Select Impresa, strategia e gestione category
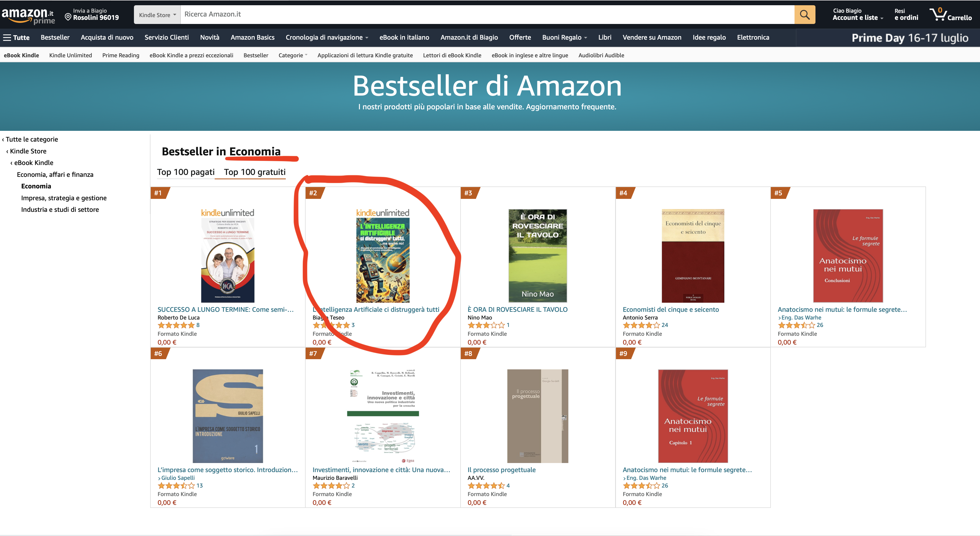This screenshot has height=536, width=980. pos(64,198)
